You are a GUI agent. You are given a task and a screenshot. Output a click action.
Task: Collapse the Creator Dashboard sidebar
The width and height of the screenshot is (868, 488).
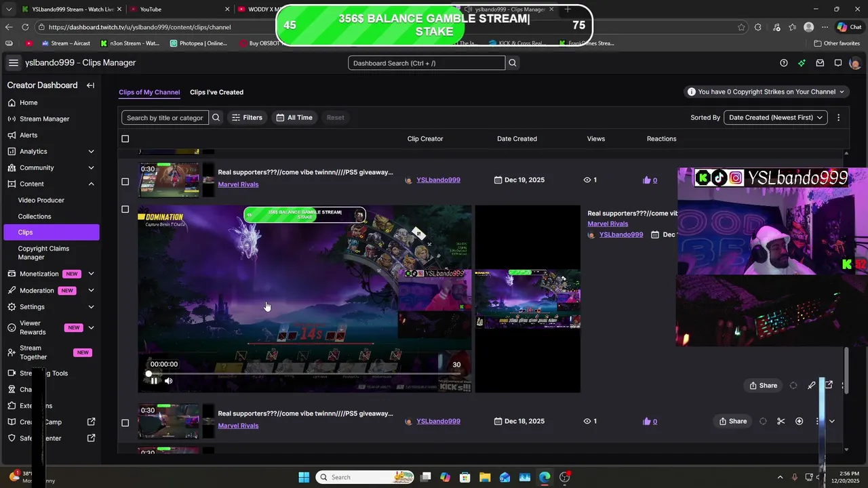pyautogui.click(x=90, y=85)
